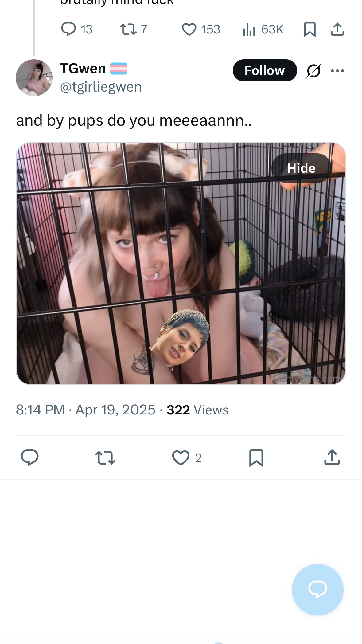Open replies on the parent post with 13 comments
This screenshot has height=644, width=362.
tap(76, 29)
